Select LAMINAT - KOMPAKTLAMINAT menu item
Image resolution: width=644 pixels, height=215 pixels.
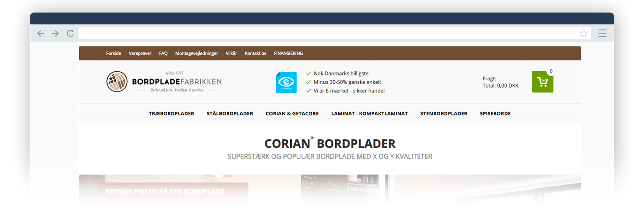pos(369,113)
